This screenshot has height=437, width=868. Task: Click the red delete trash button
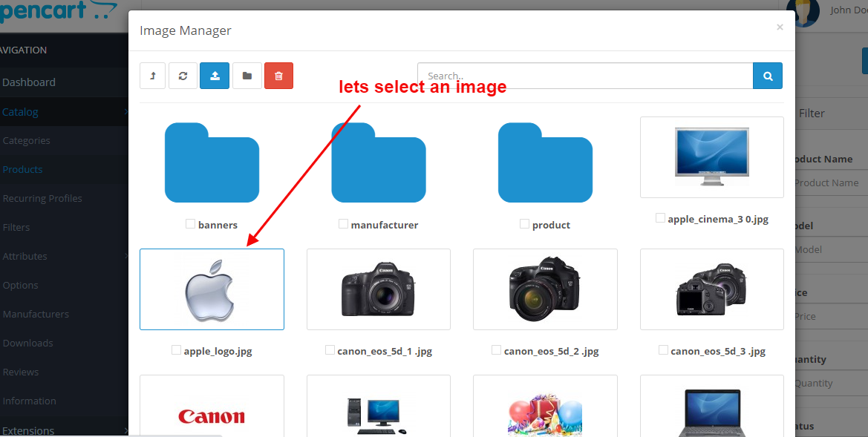278,76
